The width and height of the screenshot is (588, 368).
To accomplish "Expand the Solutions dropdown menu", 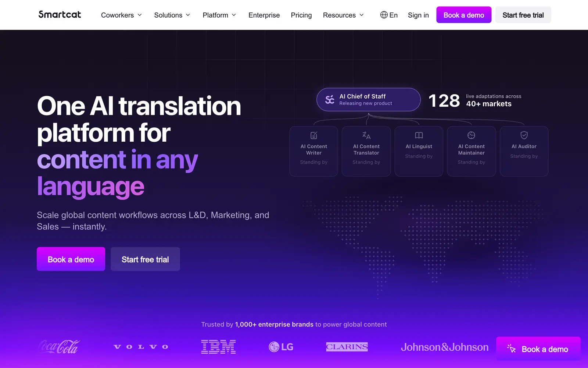I will click(172, 15).
